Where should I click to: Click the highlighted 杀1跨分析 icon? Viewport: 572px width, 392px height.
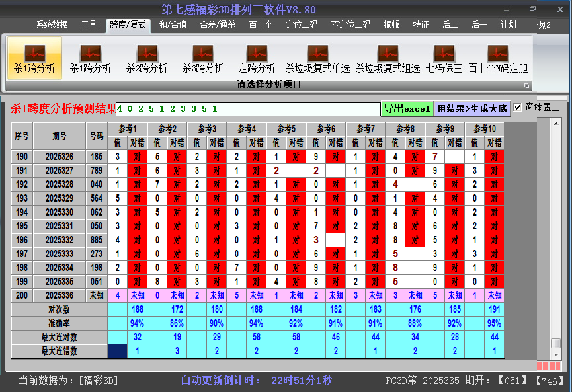[34, 58]
